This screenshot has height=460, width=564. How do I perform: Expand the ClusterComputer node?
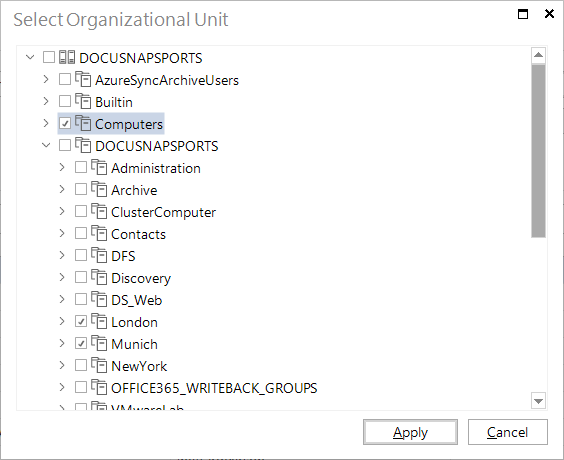pos(62,211)
